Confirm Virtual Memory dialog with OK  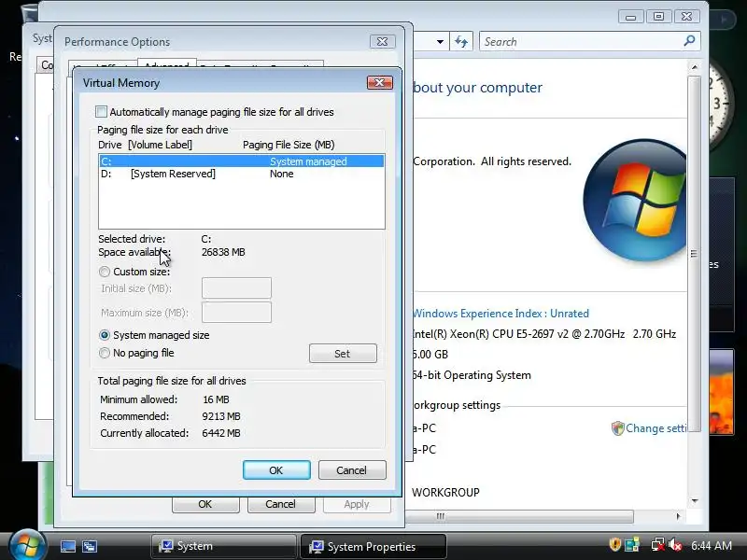click(x=276, y=470)
